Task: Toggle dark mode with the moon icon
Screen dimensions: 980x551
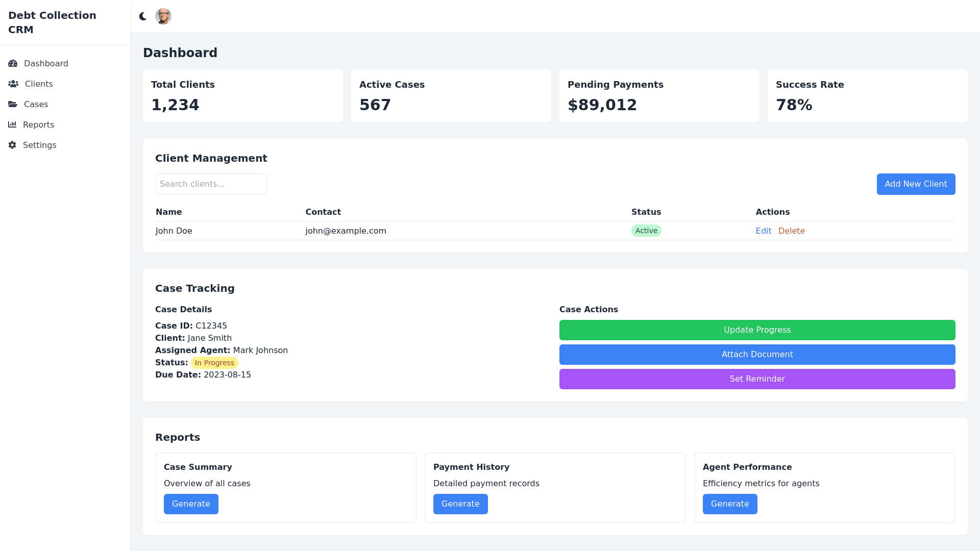Action: click(x=143, y=16)
